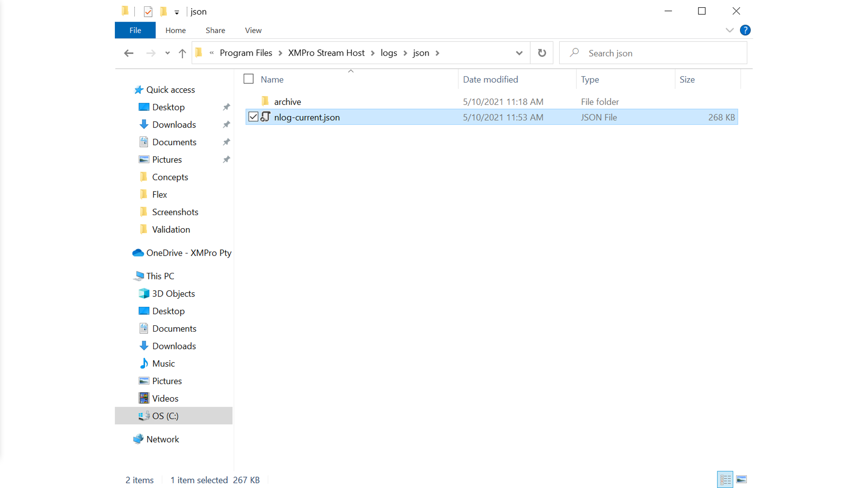Refresh the current folder view
Screen dimensions: 868x488
pyautogui.click(x=542, y=52)
